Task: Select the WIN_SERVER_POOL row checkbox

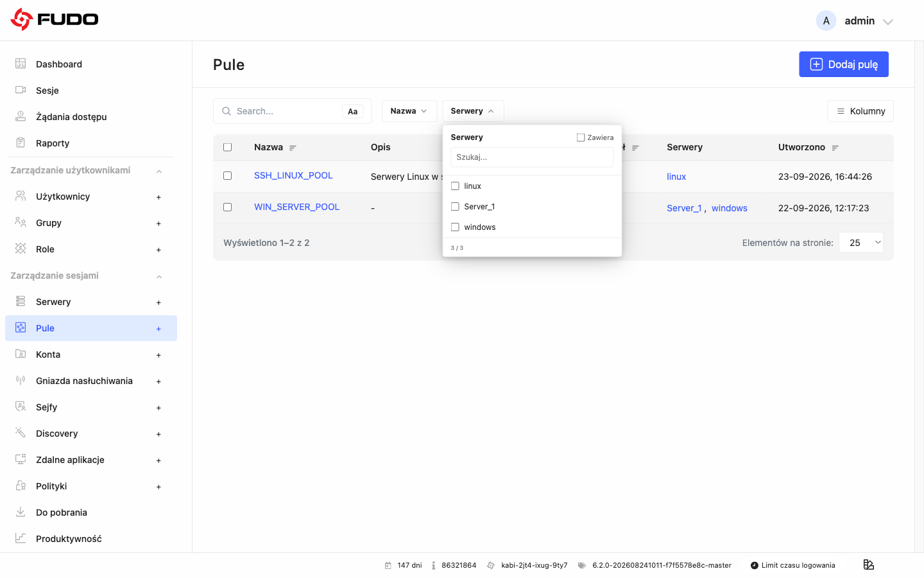Action: pos(227,207)
